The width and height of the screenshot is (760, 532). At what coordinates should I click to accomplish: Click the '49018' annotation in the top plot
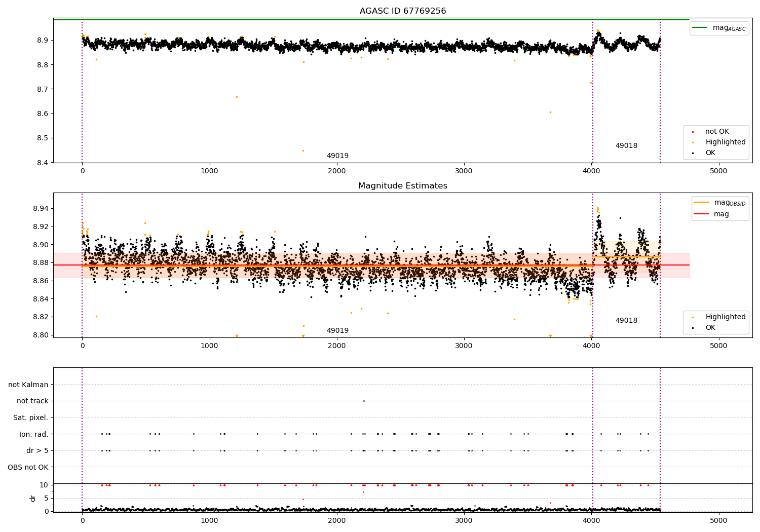tap(626, 146)
